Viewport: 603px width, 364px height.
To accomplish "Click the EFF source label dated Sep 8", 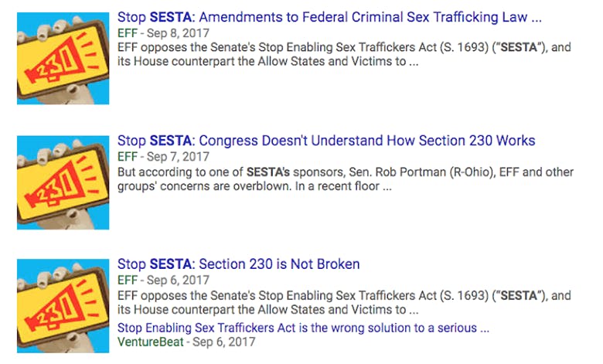I will [x=128, y=33].
